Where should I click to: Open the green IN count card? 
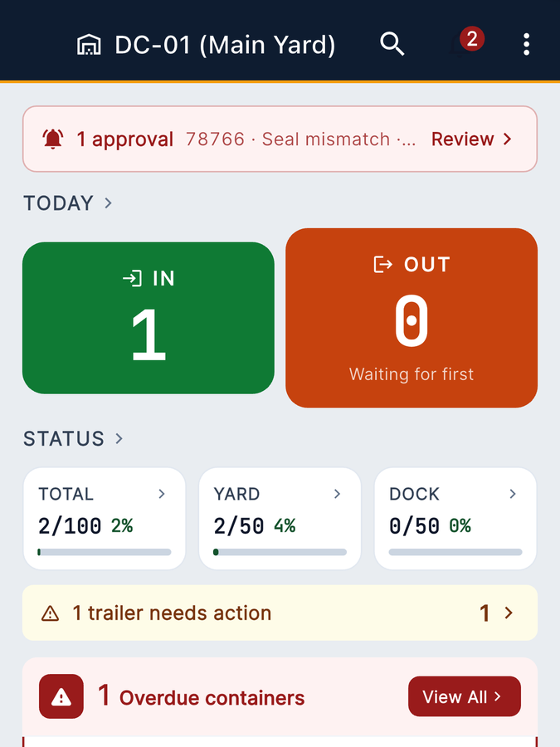(149, 318)
